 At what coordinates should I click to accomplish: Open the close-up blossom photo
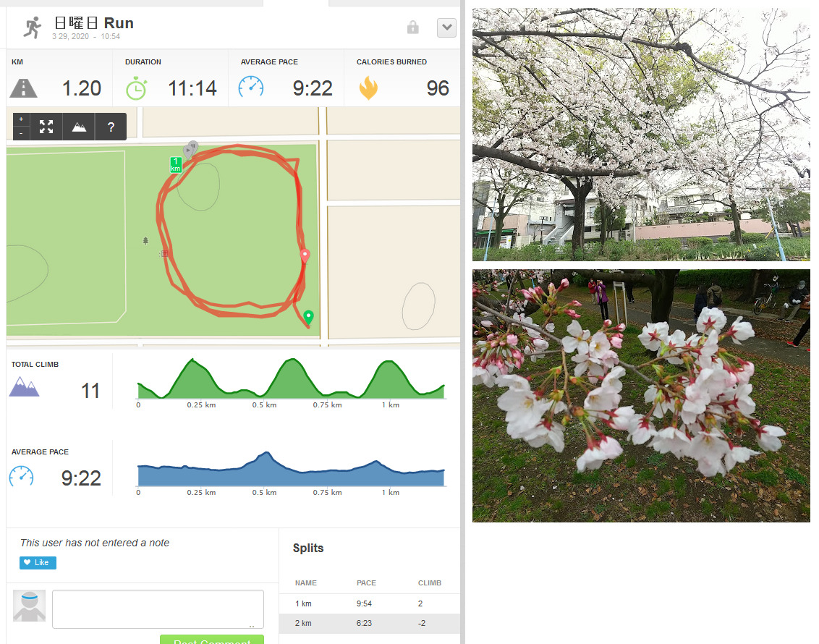point(641,395)
